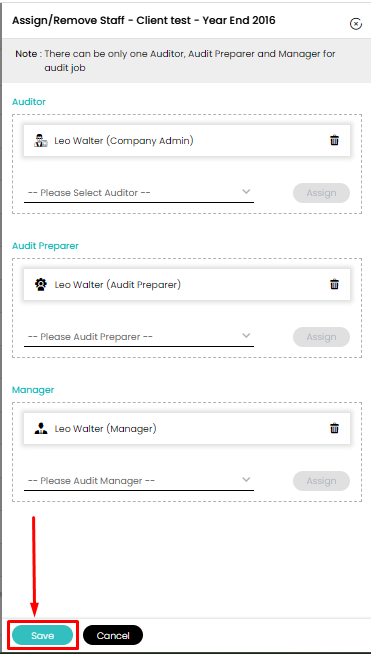Click the Manager person icon
This screenshot has width=371, height=654.
tap(41, 428)
